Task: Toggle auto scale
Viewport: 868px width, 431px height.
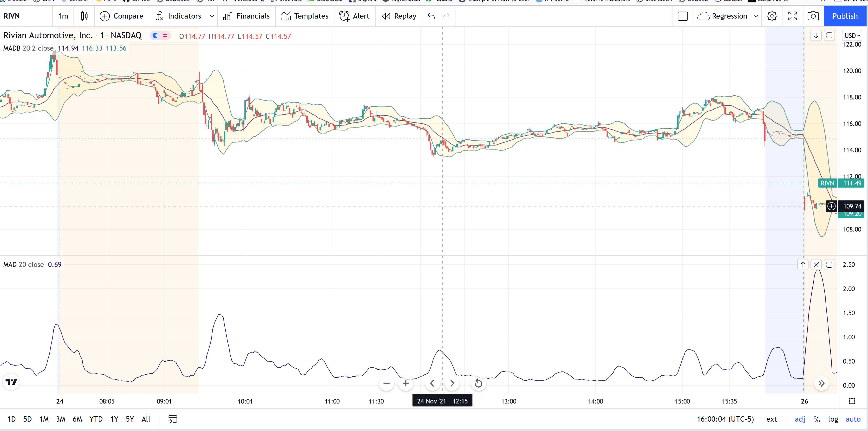Action: (853, 419)
